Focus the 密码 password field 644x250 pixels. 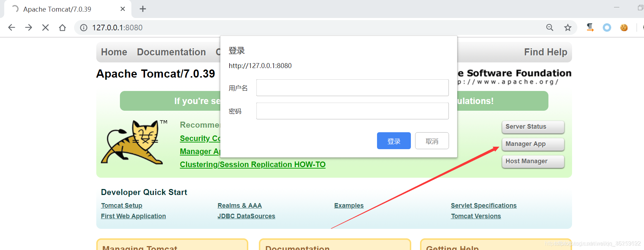click(x=352, y=111)
